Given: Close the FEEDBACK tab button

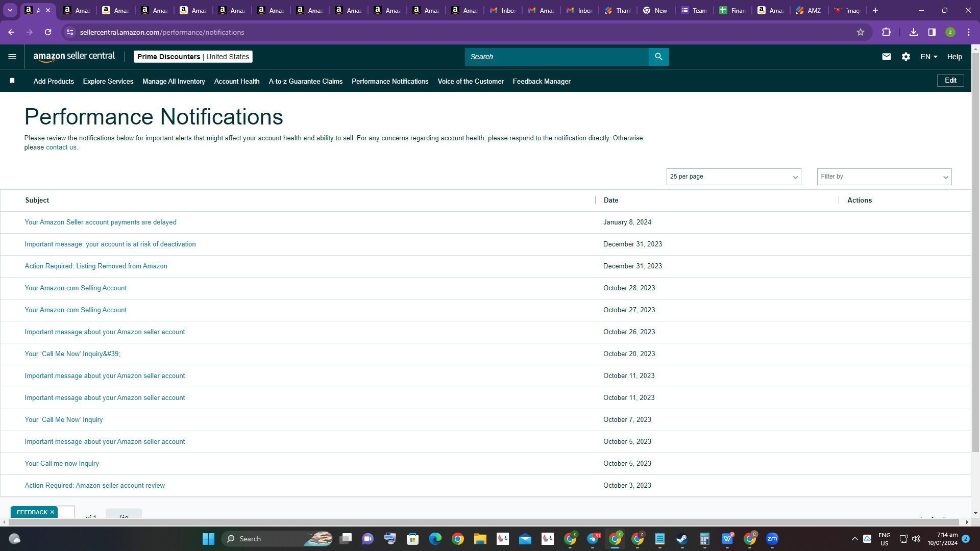Looking at the screenshot, I should click(52, 512).
